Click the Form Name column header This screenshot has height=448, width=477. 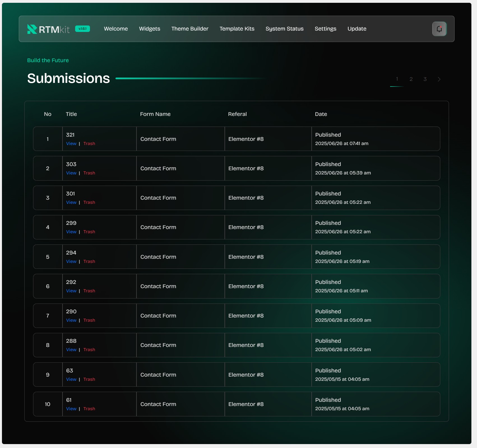(x=155, y=114)
